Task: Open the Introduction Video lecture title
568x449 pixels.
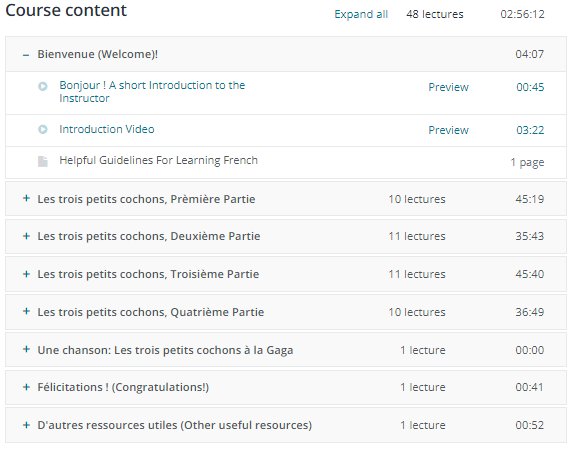Action: [x=107, y=129]
